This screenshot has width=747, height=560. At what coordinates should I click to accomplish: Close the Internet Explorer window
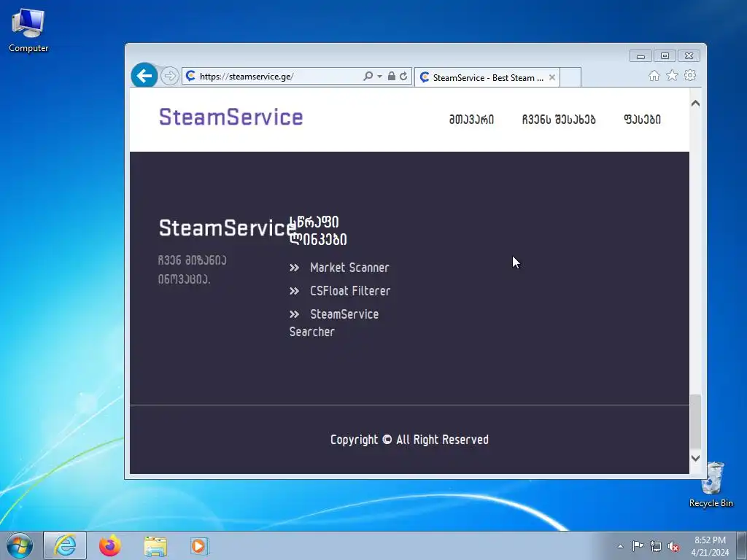coord(689,56)
